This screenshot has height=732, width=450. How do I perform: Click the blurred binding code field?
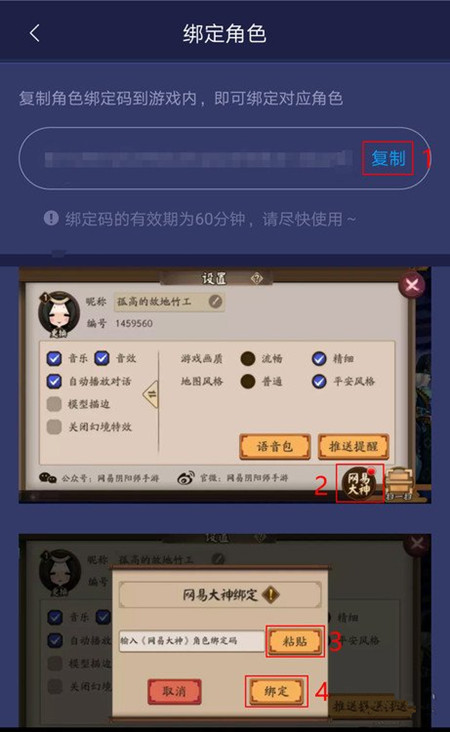coord(198,158)
